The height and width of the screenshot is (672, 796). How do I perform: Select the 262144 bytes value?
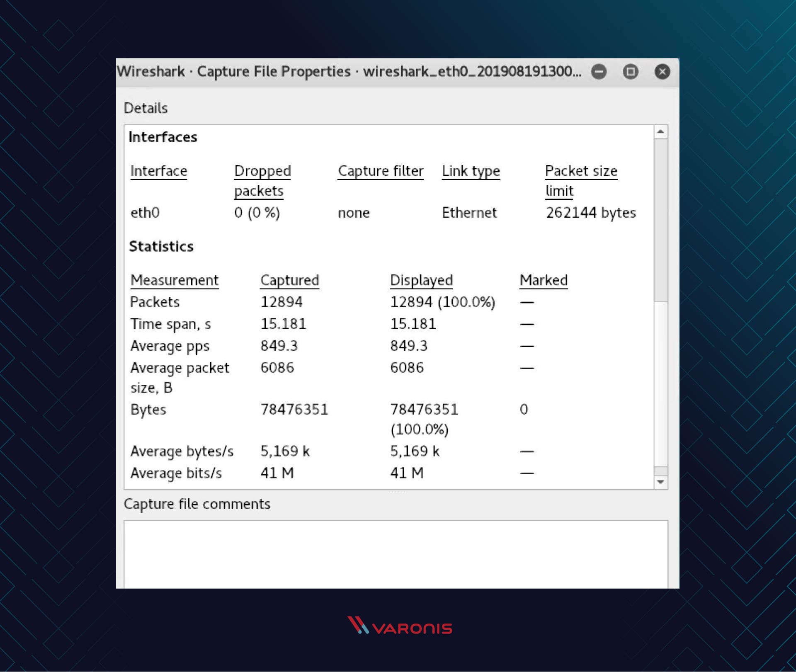pyautogui.click(x=591, y=213)
